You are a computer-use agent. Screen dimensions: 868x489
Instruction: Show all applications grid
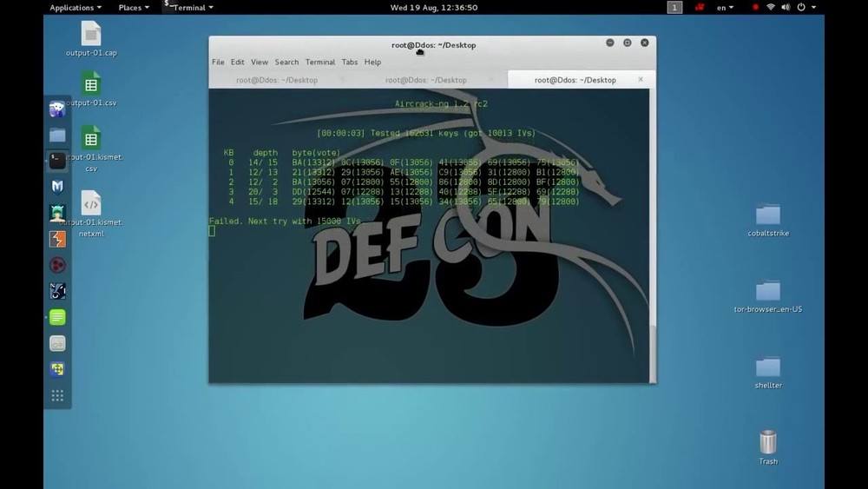click(x=57, y=395)
